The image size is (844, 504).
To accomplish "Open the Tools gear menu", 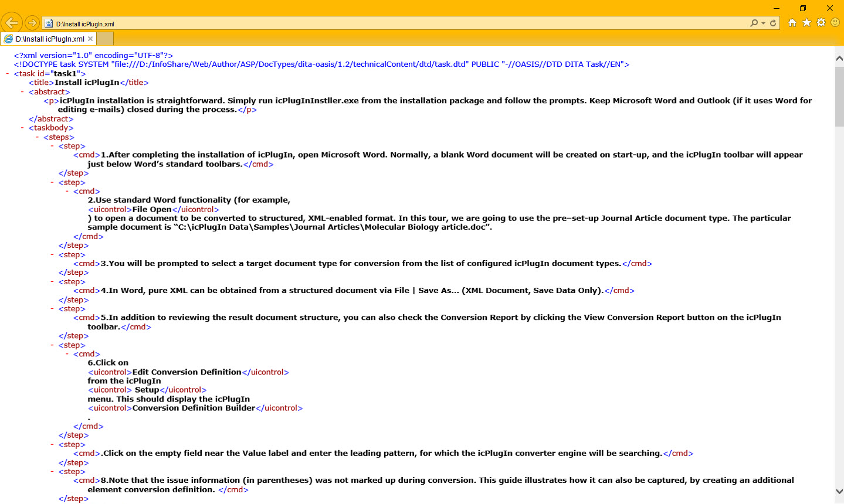I will pyautogui.click(x=821, y=23).
